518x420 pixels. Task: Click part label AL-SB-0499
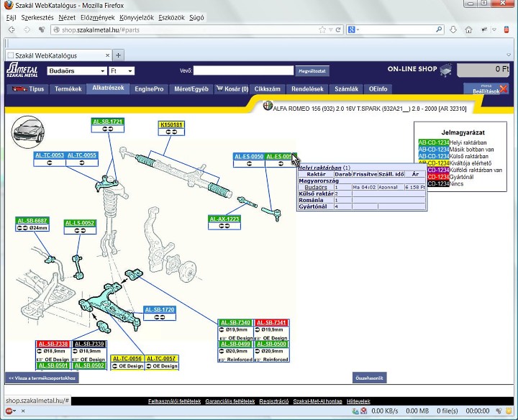point(235,344)
